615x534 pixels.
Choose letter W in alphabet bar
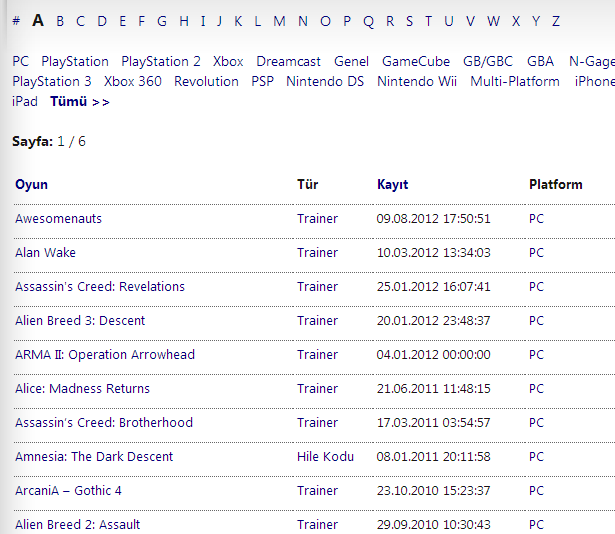click(493, 21)
